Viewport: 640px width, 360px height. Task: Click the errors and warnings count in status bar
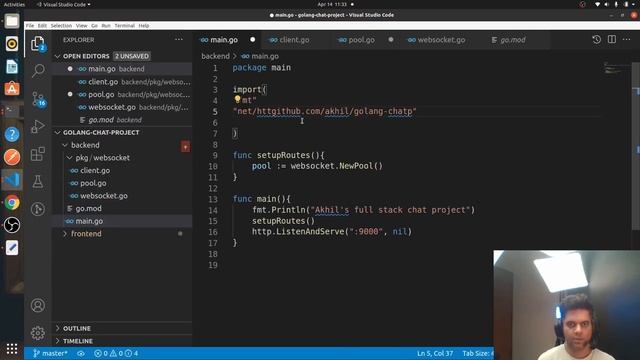pyautogui.click(x=116, y=353)
